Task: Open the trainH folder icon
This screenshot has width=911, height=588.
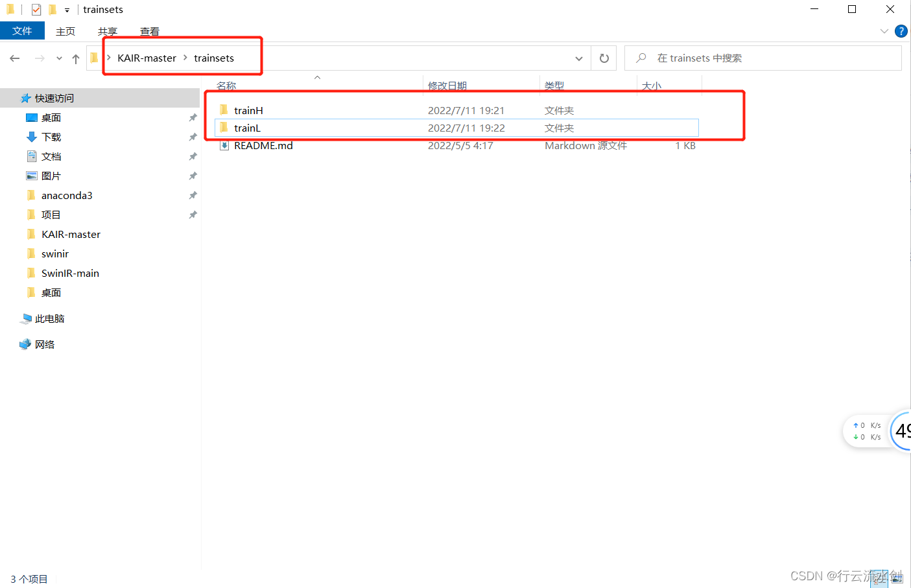Action: click(223, 110)
